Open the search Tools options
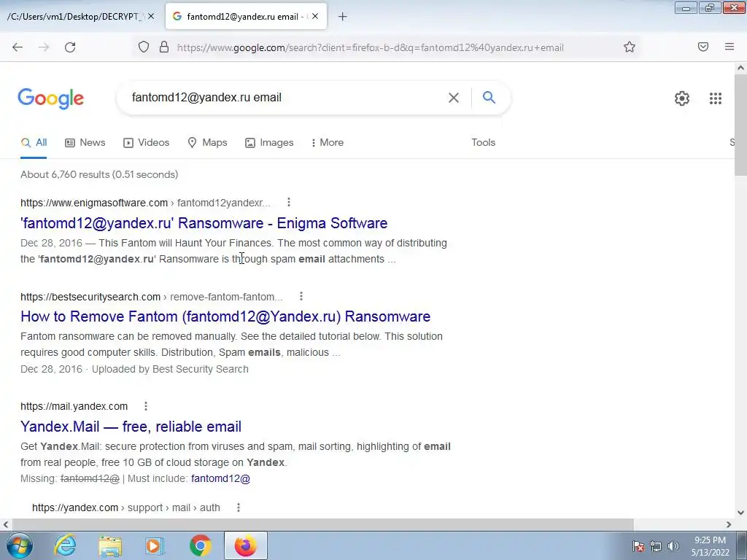Viewport: 747px width, 560px height. [x=483, y=142]
